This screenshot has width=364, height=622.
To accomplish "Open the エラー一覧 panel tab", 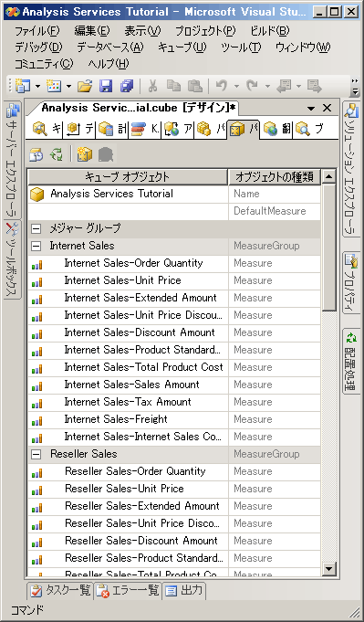I will click(x=128, y=590).
